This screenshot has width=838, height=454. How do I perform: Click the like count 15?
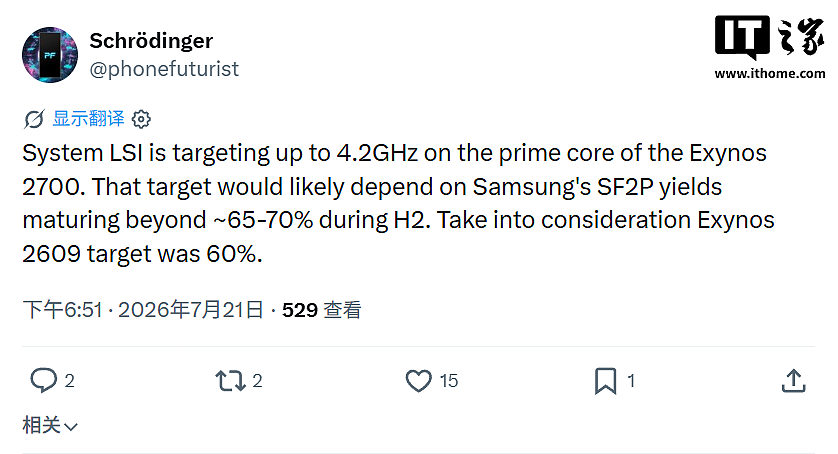(x=449, y=381)
